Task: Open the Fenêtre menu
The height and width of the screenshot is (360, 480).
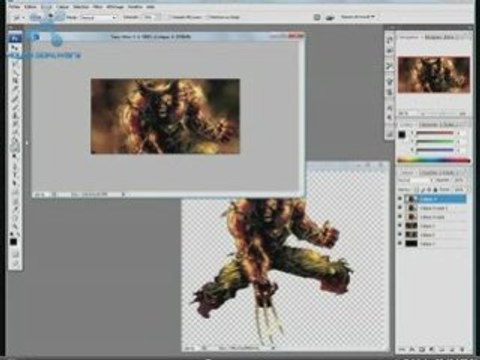Action: [135, 6]
